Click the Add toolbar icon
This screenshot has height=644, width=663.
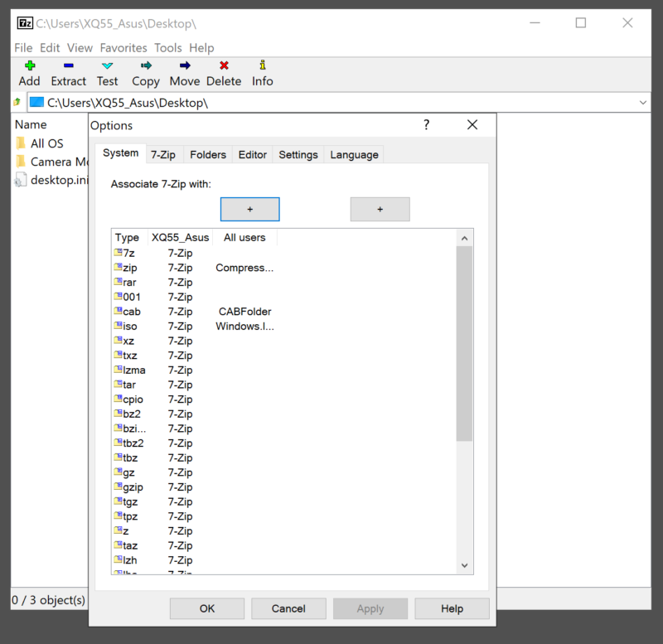[29, 66]
